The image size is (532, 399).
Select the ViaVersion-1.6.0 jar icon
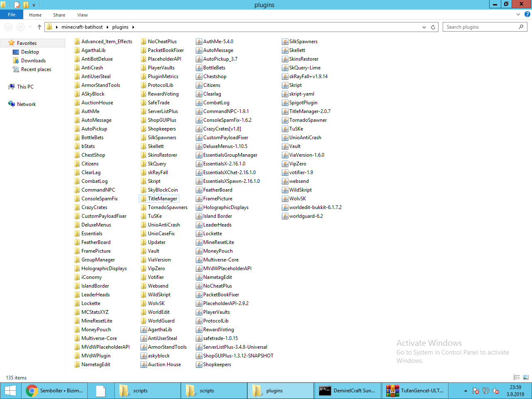[x=285, y=155]
